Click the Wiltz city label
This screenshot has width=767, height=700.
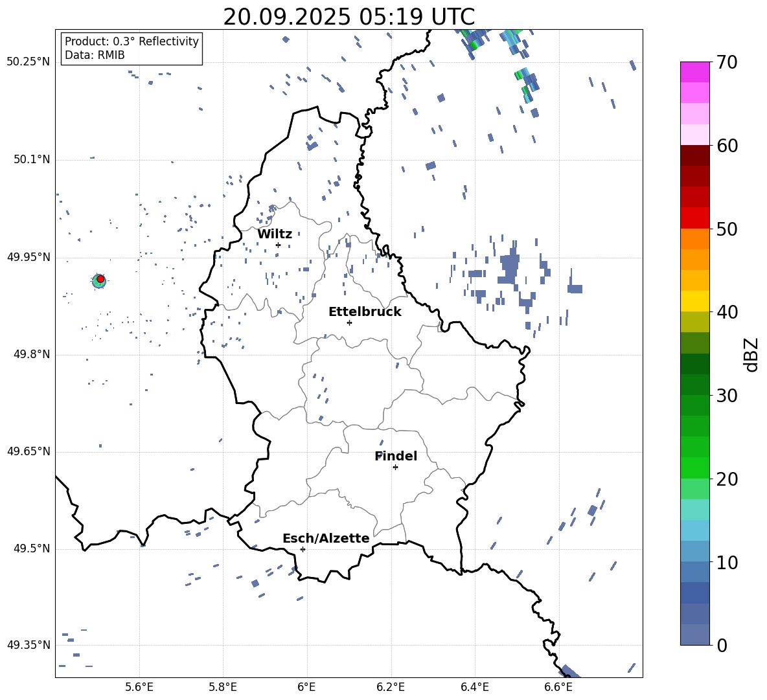[275, 234]
